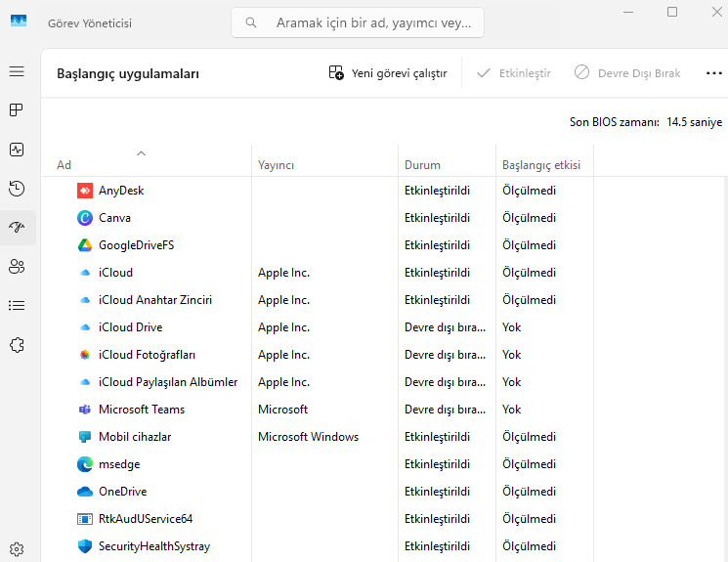The image size is (728, 562).
Task: Click Apple Inc. in iCloud Fotoğrafları row
Action: click(283, 355)
